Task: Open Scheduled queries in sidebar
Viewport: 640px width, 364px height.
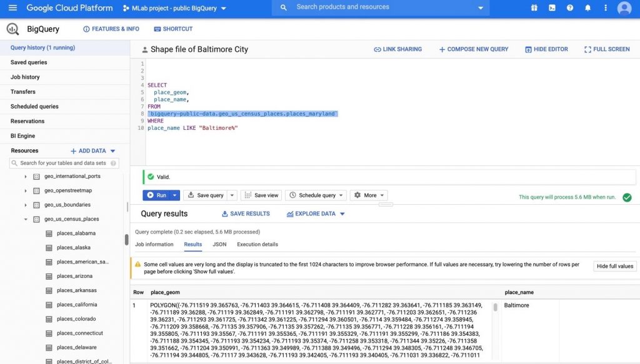Action: pos(65,106)
